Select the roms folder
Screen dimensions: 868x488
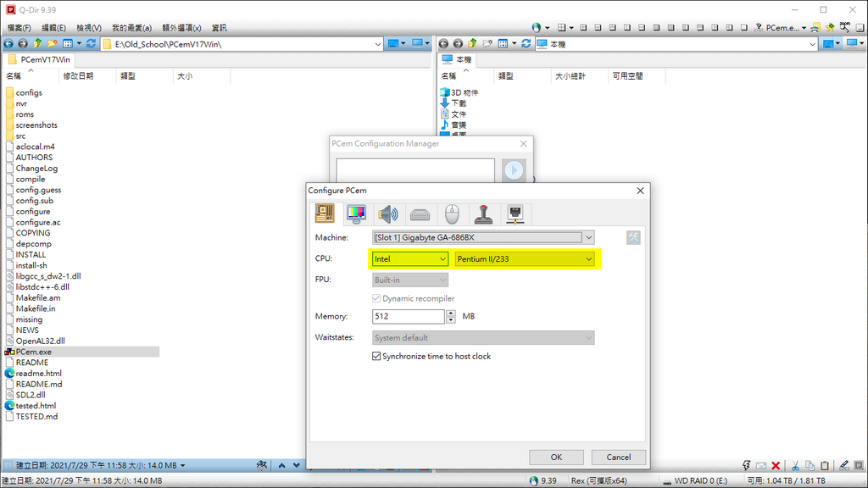[x=25, y=114]
